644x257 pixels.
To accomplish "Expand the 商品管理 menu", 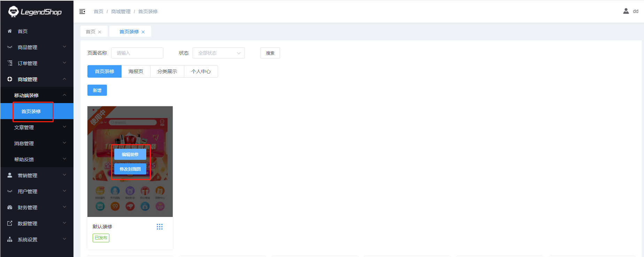I will [x=37, y=47].
